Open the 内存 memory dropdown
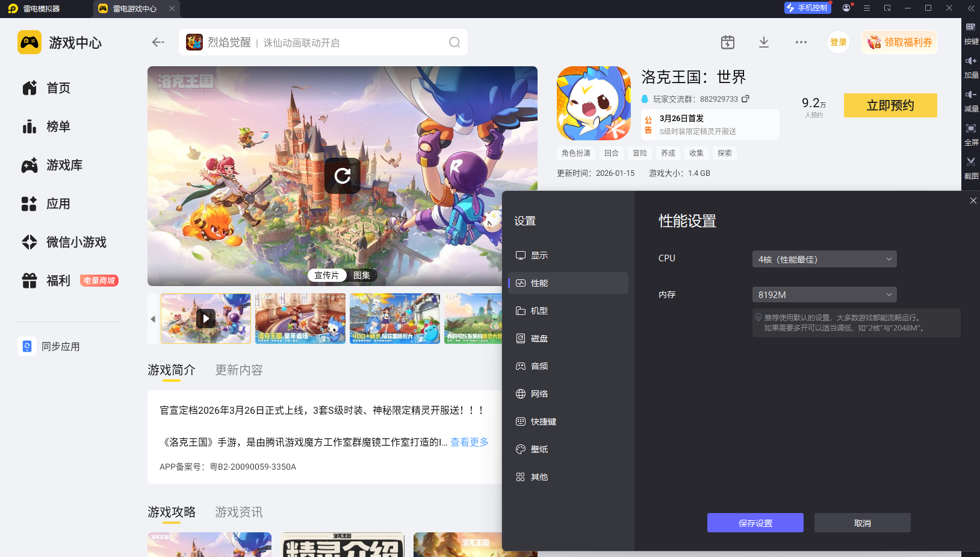Viewport: 980px width, 557px height. [x=825, y=294]
